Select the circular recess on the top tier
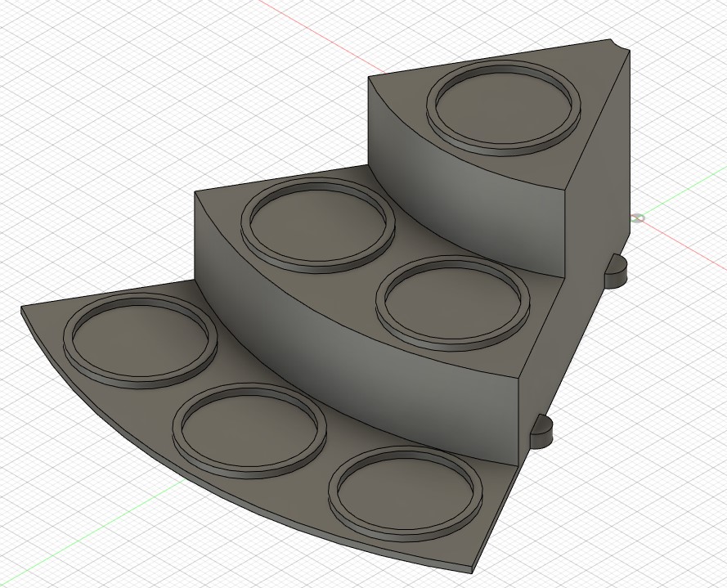Image resolution: width=727 pixels, height=588 pixels. point(503,108)
